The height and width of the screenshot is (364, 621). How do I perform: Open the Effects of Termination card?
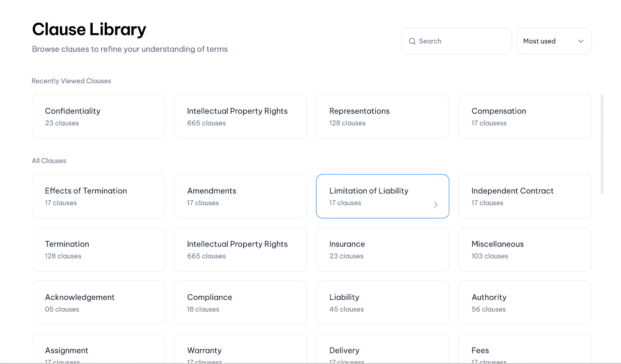98,196
